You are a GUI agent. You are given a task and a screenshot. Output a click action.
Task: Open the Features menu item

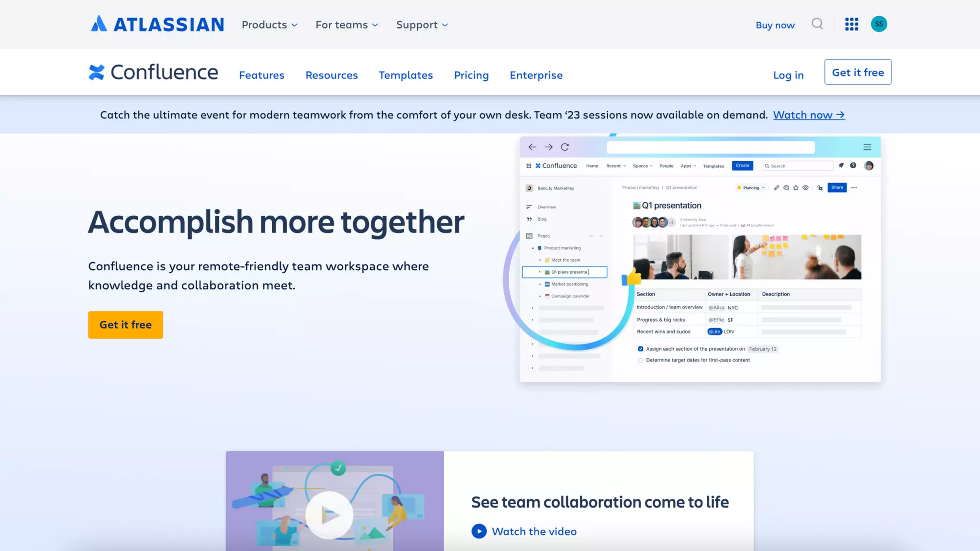pyautogui.click(x=261, y=75)
